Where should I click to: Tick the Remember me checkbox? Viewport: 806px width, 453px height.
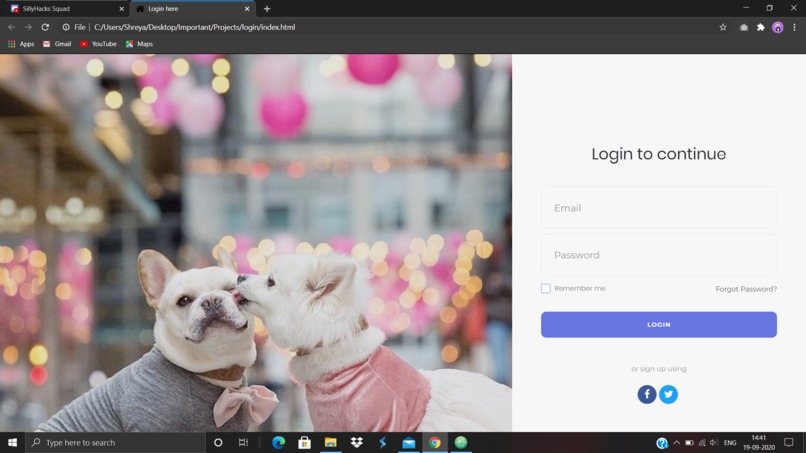click(x=545, y=288)
